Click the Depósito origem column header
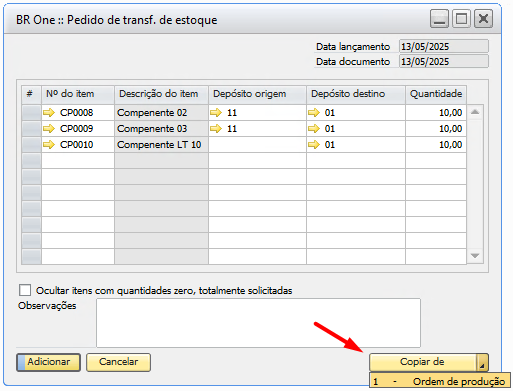Viewport: 513px width, 391px height. click(257, 94)
